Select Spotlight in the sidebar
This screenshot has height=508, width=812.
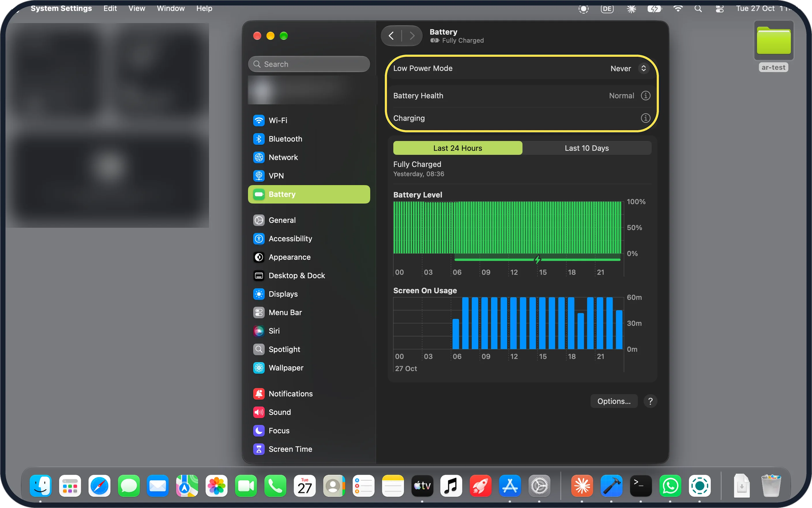click(x=309, y=349)
